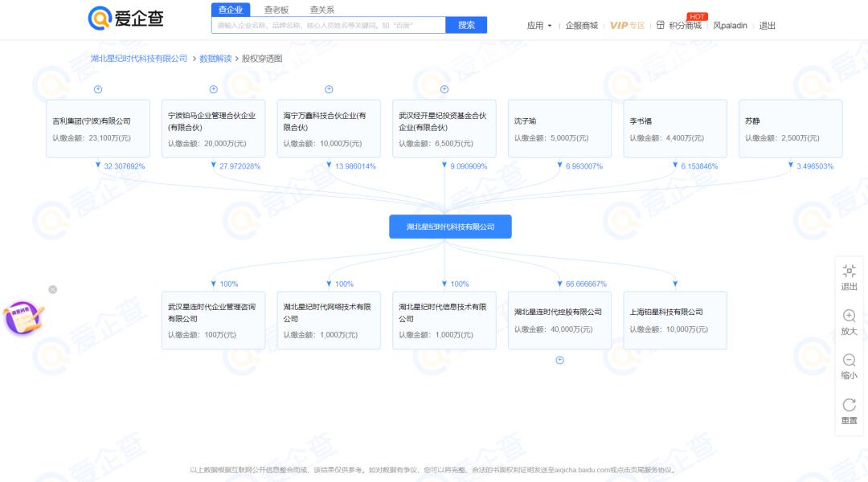868x482 pixels.
Task: Focus the company search input field
Action: 328,25
